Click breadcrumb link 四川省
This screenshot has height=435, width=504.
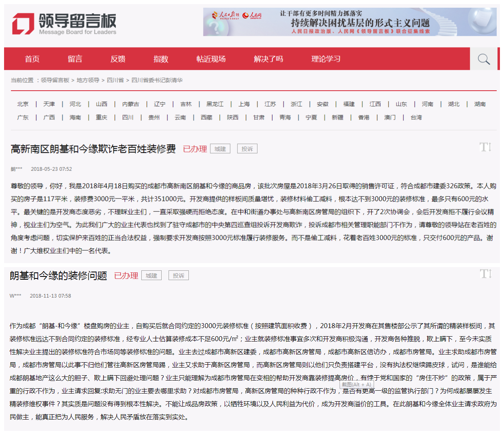115,80
